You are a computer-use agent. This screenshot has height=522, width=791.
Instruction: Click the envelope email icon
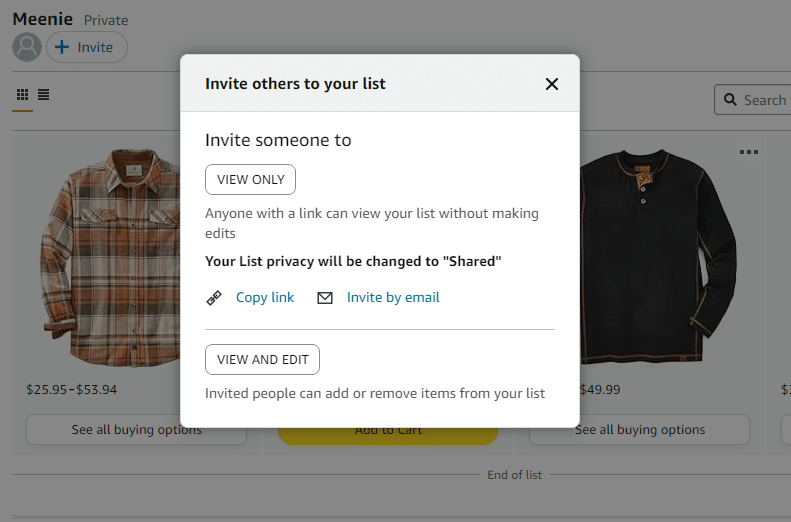click(325, 298)
